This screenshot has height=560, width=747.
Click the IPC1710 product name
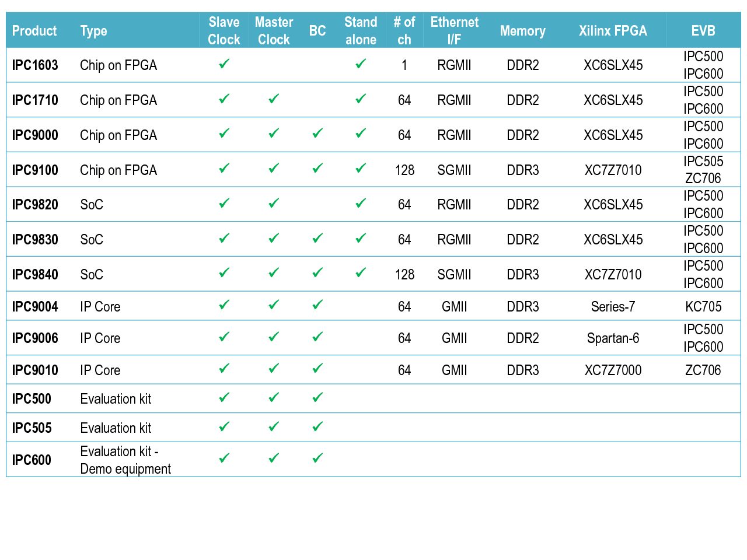[x=35, y=100]
